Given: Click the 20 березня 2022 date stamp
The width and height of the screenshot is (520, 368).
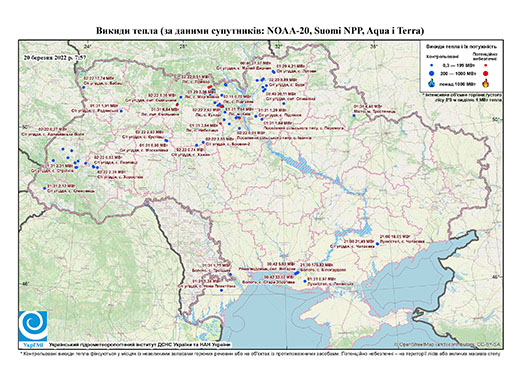Looking at the screenshot, I should (55, 57).
